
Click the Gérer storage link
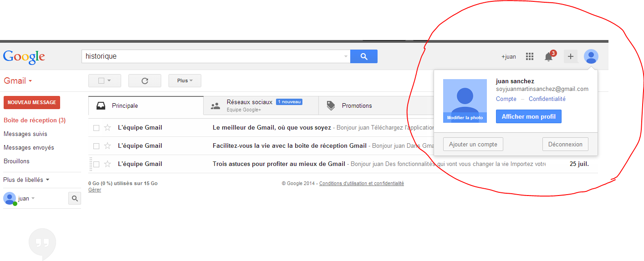point(95,190)
